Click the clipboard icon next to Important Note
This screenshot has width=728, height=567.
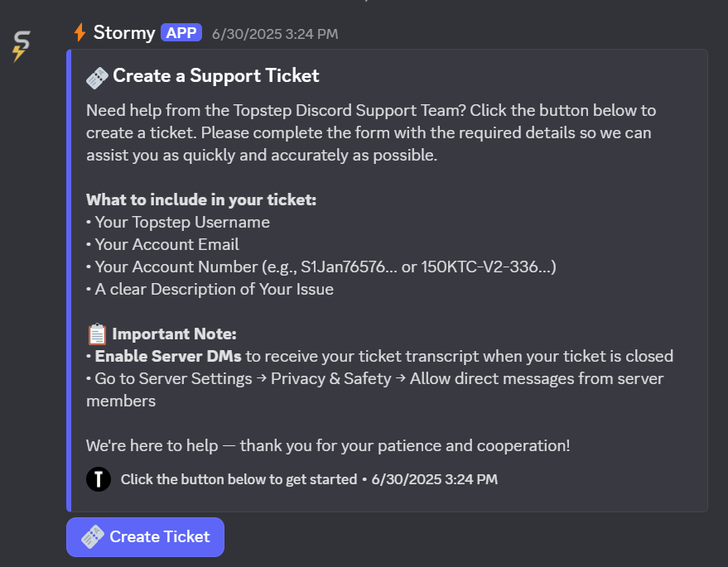click(95, 333)
